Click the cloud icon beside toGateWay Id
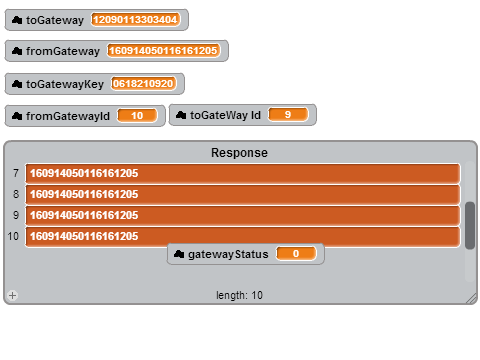Viewport: 480px width, 360px height. point(181,115)
